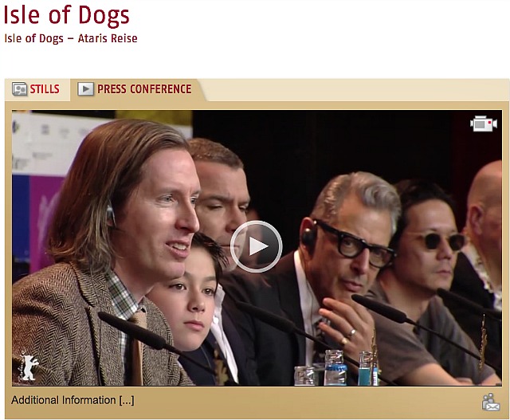
Task: Click the 'Isle of Dogs – Ataris Reise' subtitle
Action: coord(71,38)
